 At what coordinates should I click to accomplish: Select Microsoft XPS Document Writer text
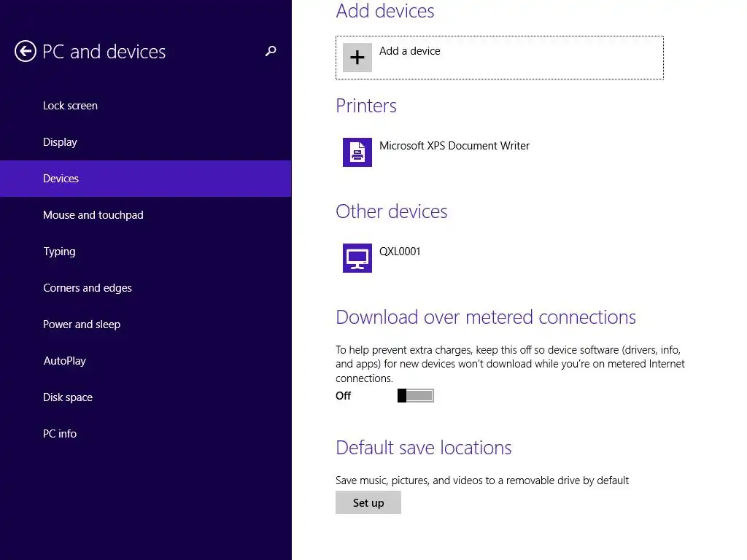tap(454, 146)
